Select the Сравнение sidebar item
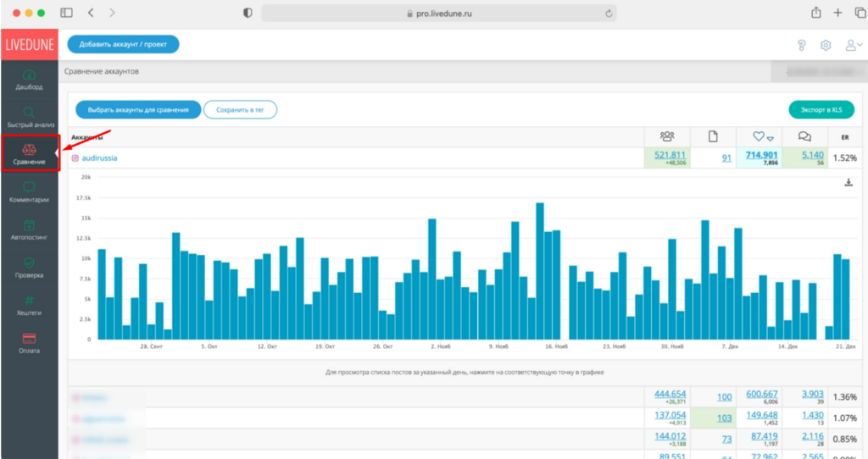Viewport: 868px width, 459px height. [x=30, y=154]
